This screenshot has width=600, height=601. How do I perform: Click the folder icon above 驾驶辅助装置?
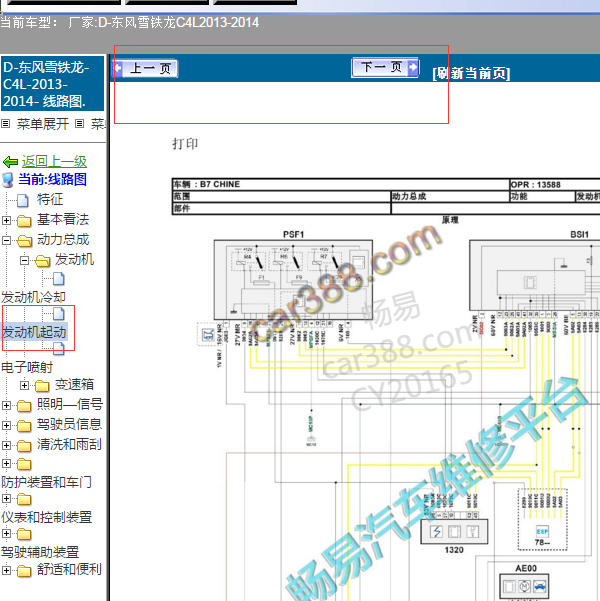(24, 534)
